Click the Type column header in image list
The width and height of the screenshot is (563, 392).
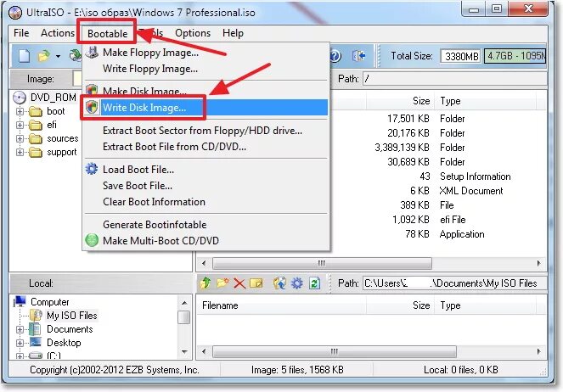[486, 101]
